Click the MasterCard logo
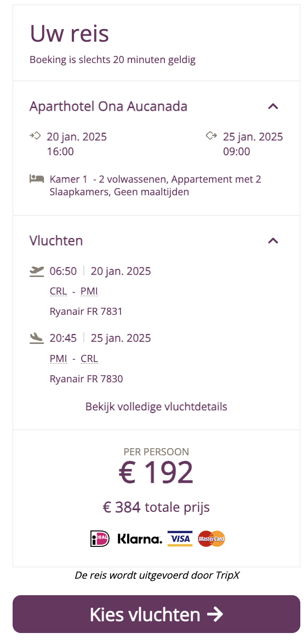This screenshot has width=308, height=644. point(212,539)
